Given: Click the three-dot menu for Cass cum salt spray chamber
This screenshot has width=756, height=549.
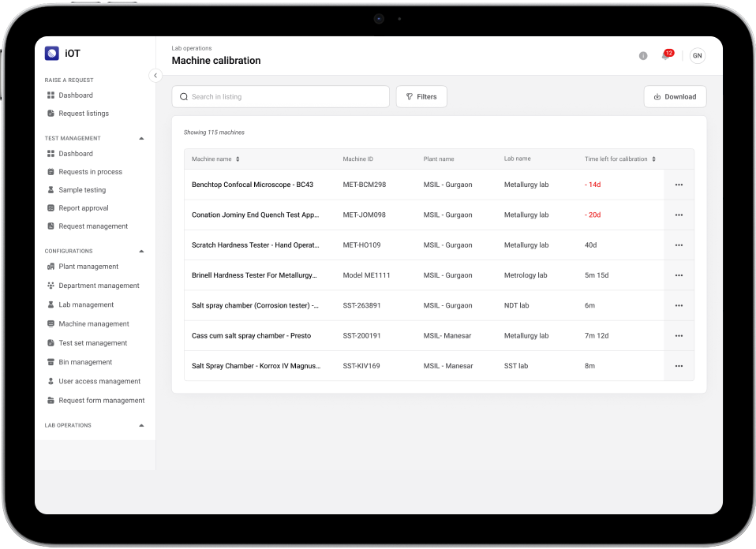Looking at the screenshot, I should click(x=679, y=336).
